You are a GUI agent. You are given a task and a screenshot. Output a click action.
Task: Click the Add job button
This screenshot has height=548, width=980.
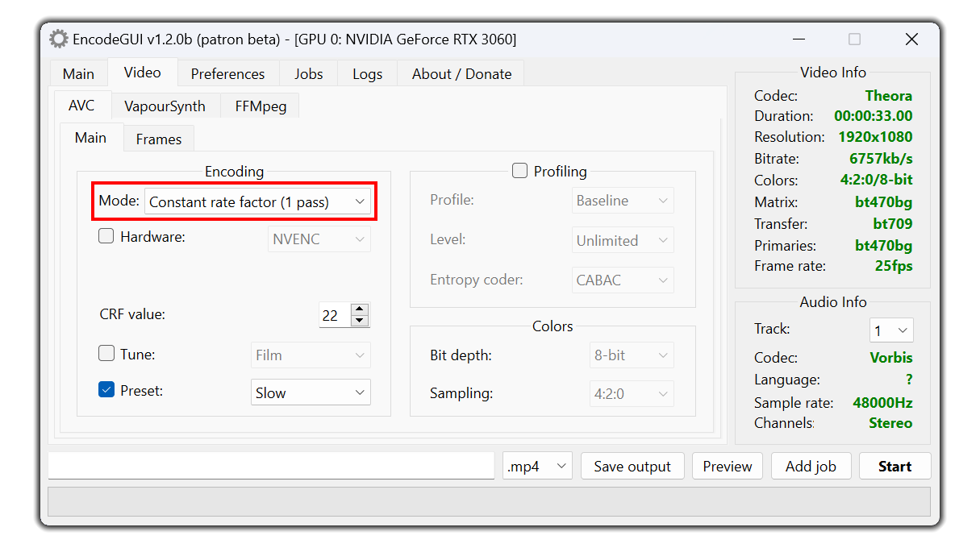pos(811,466)
